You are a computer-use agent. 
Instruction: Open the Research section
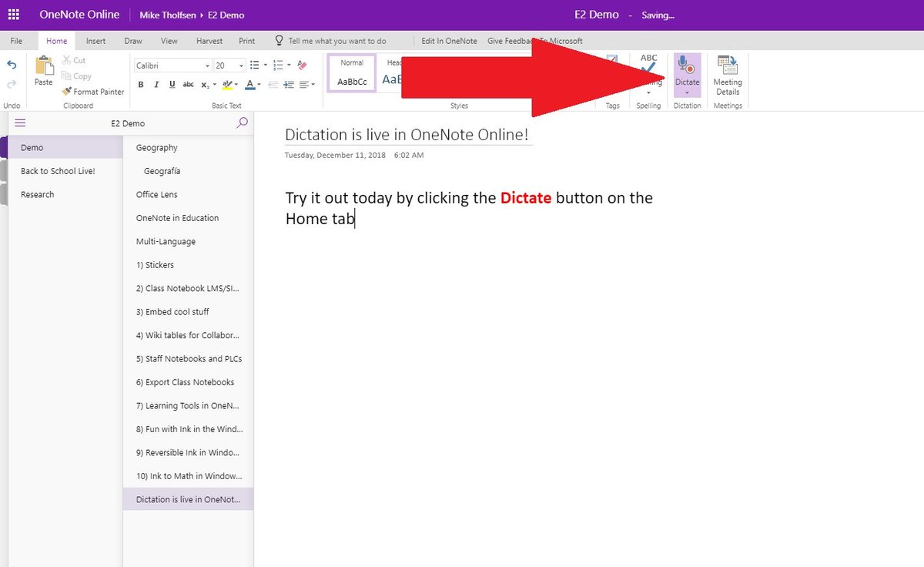tap(65, 194)
